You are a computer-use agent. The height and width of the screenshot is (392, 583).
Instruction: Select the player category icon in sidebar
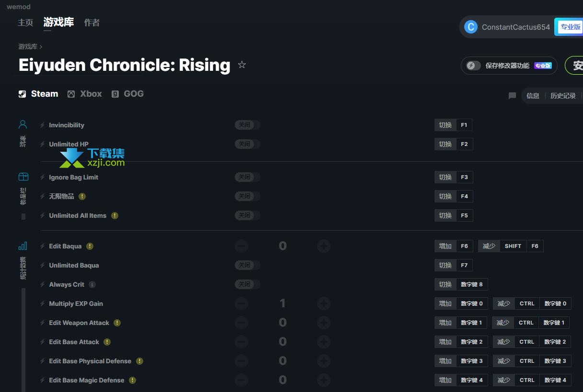[23, 124]
